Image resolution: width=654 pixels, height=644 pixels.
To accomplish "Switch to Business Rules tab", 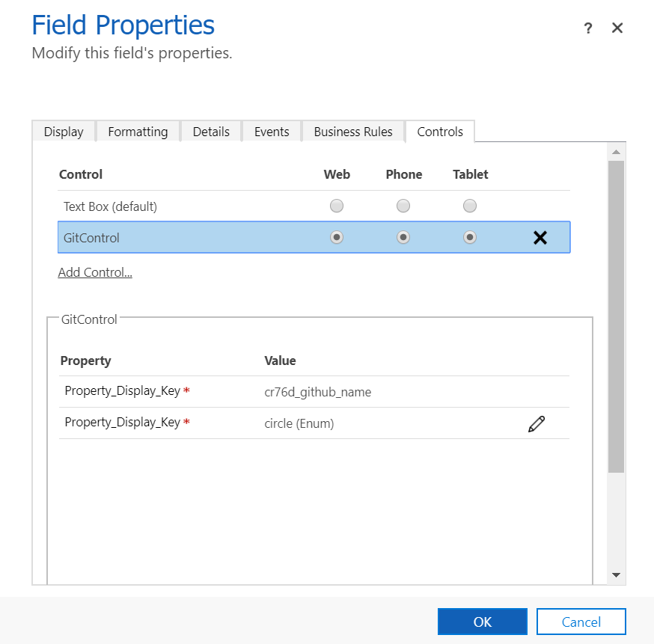I will (x=353, y=132).
